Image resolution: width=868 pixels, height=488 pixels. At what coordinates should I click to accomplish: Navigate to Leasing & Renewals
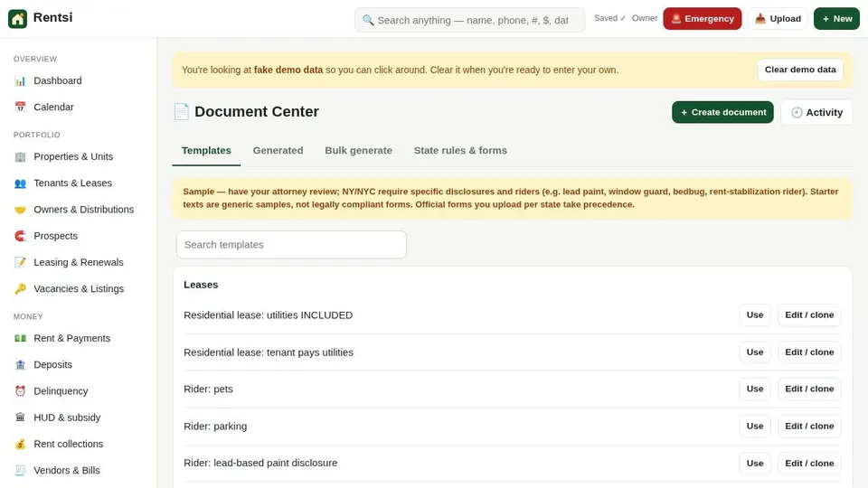(x=78, y=262)
